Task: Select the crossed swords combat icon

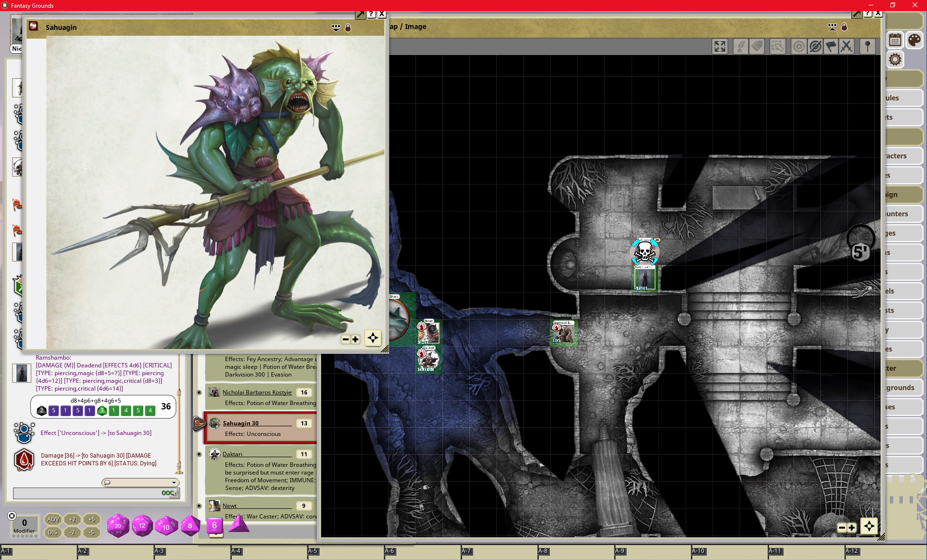Action: [x=846, y=46]
